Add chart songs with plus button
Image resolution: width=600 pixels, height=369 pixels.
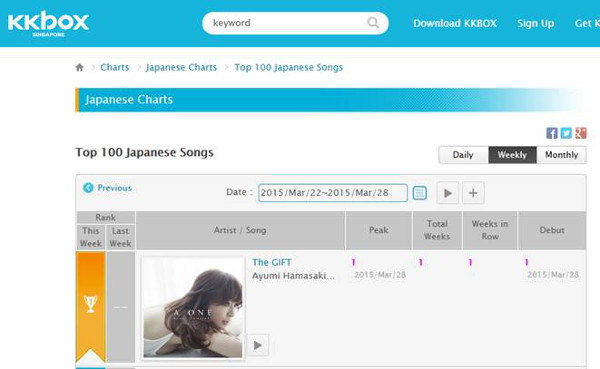pos(473,193)
